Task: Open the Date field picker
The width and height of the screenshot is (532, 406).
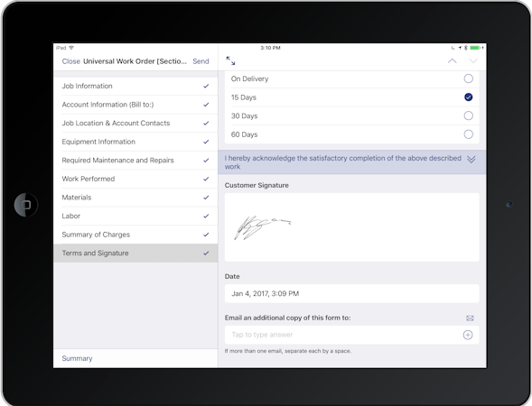Action: click(352, 293)
